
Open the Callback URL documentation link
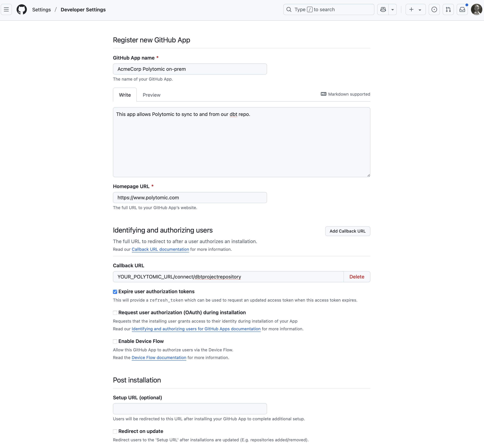160,249
